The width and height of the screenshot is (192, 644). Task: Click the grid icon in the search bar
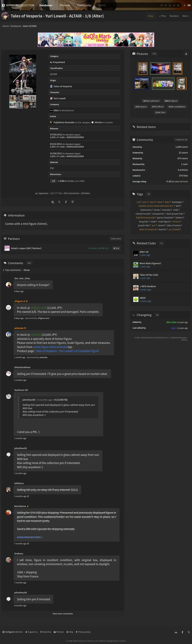(x=161, y=5)
